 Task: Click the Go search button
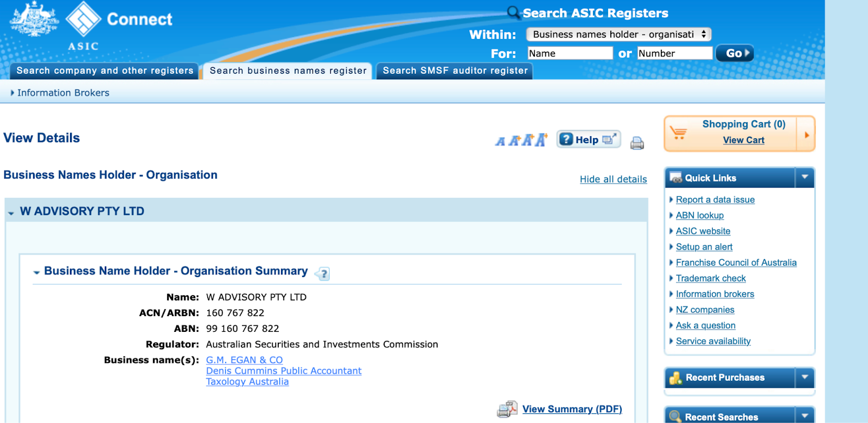pyautogui.click(x=735, y=53)
